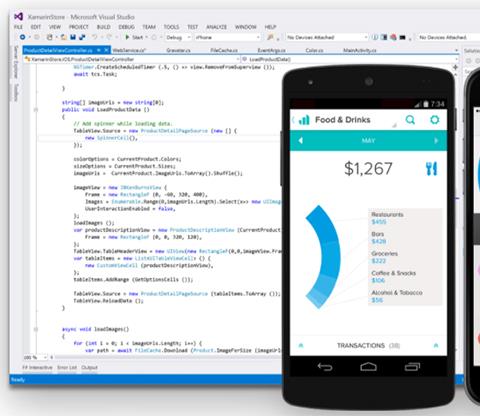The width and height of the screenshot is (480, 416).
Task: Open the PROJECT menu
Action: tap(79, 27)
